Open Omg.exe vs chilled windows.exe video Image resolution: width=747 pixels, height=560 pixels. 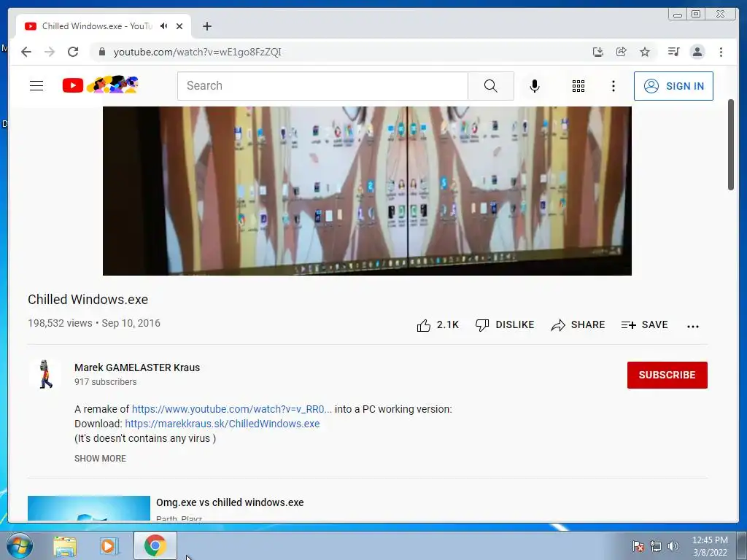230,502
